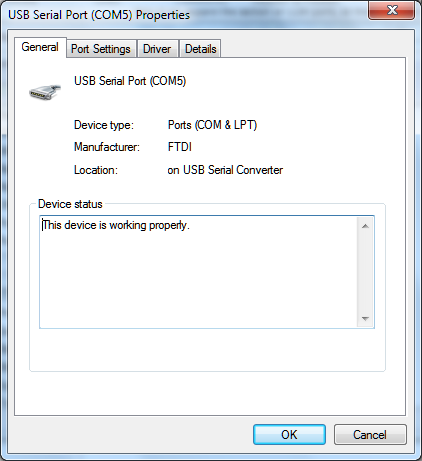
Task: Click the Cancel button
Action: point(370,435)
